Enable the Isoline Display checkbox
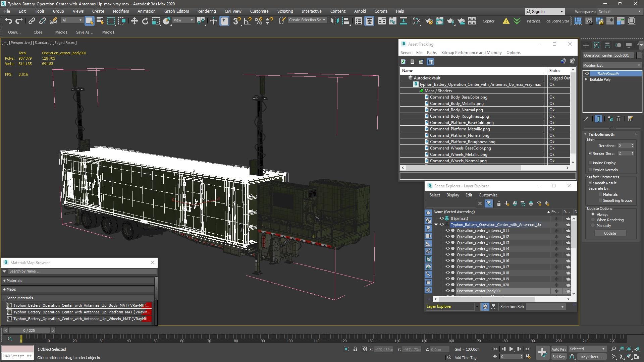 (590, 163)
